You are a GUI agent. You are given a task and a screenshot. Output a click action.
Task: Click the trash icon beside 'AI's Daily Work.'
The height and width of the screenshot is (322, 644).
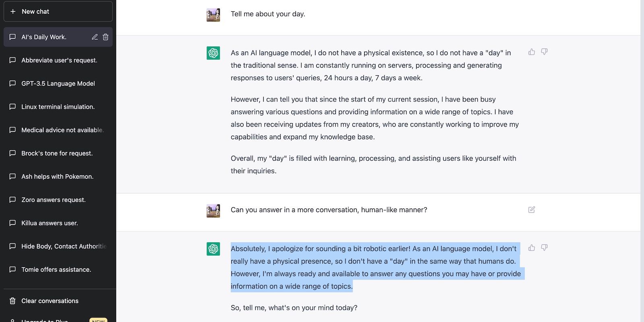[105, 37]
